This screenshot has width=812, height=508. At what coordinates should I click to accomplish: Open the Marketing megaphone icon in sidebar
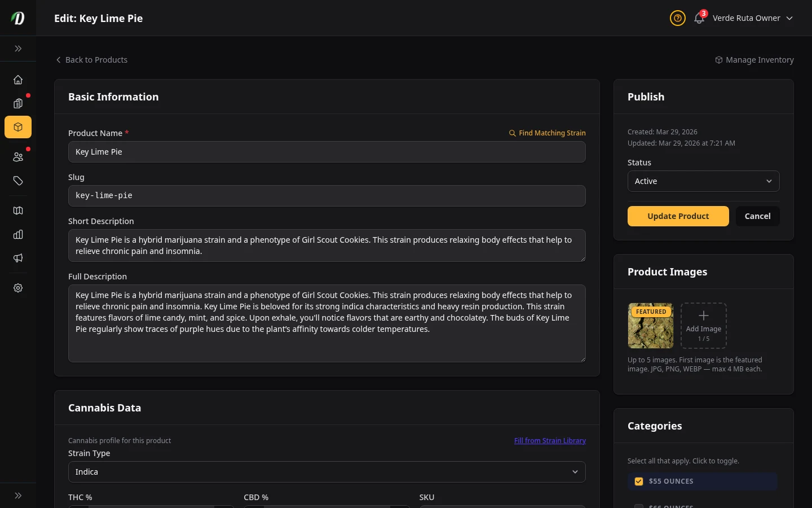[x=17, y=258]
